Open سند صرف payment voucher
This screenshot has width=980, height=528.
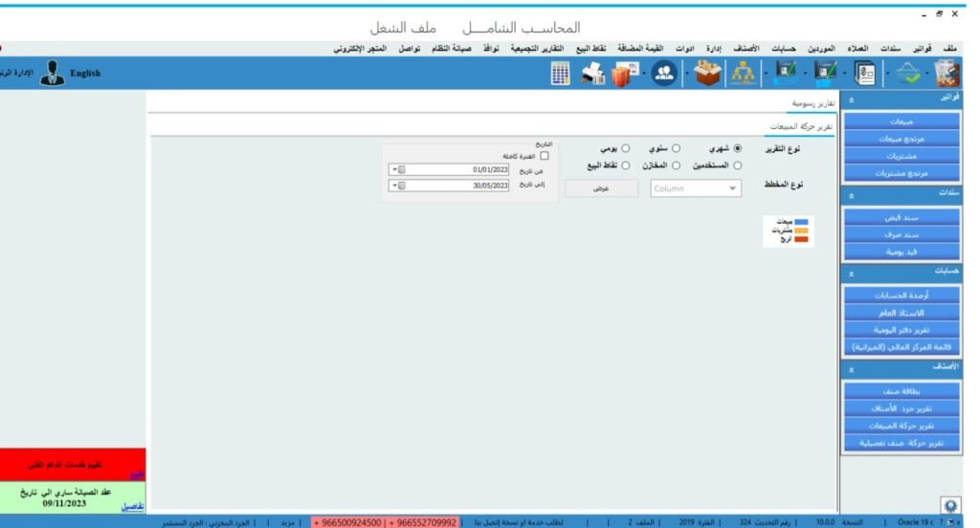[x=902, y=234]
